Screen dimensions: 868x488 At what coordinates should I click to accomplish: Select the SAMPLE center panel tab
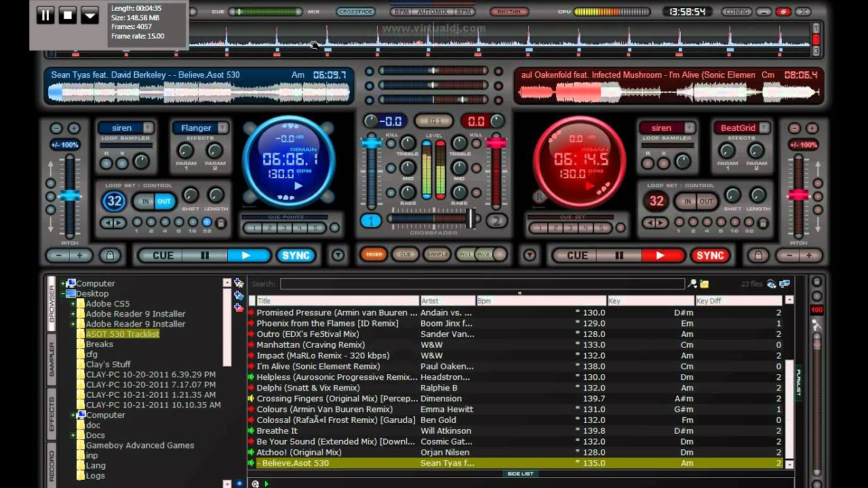tap(437, 255)
